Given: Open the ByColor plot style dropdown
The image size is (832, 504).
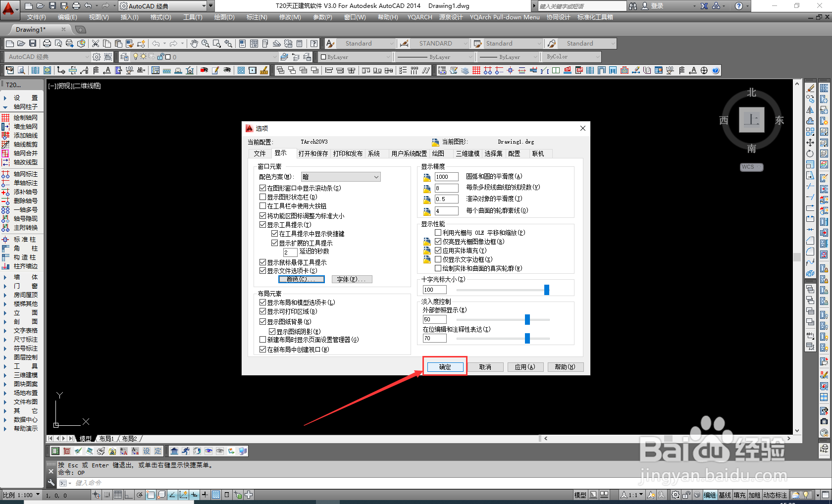Looking at the screenshot, I should pos(572,57).
